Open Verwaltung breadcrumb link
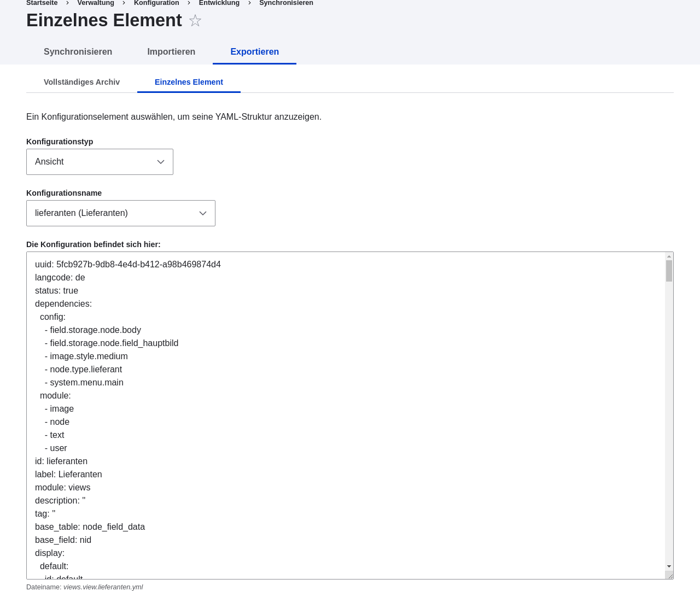Image resolution: width=700 pixels, height=591 pixels. [x=96, y=3]
